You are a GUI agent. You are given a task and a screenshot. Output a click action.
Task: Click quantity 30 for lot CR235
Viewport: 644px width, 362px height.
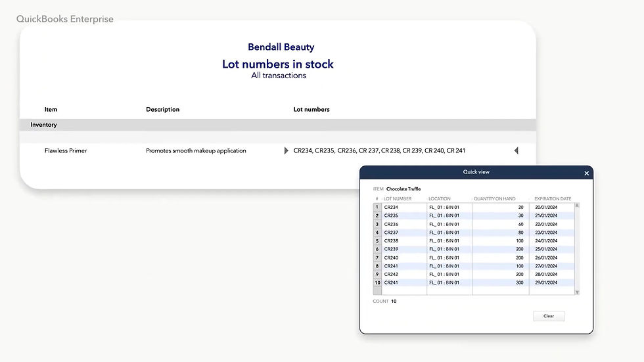click(520, 215)
